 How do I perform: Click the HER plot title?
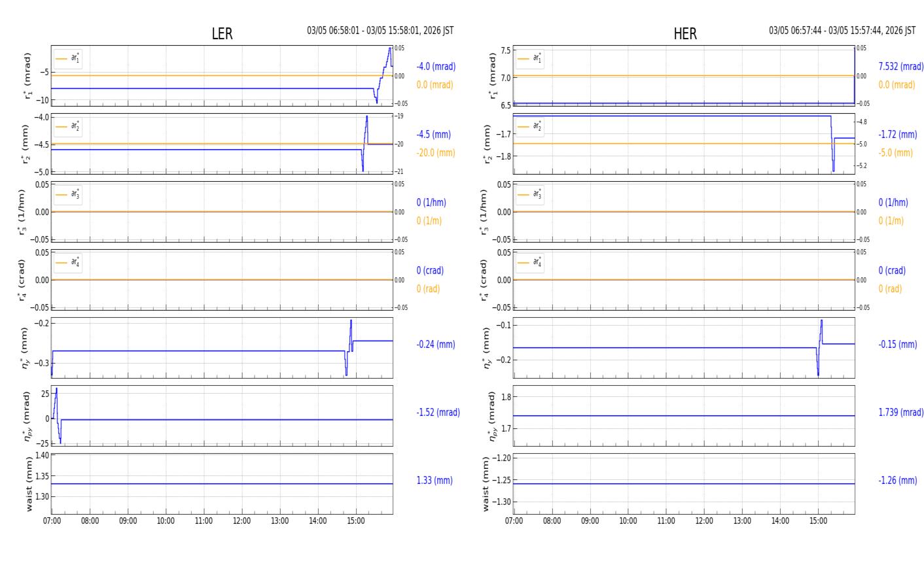[x=685, y=34]
